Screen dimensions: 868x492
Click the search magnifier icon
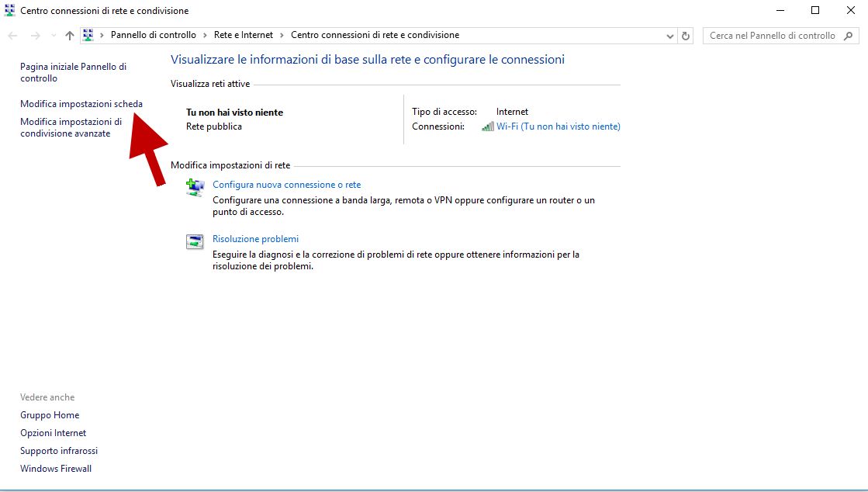(848, 36)
